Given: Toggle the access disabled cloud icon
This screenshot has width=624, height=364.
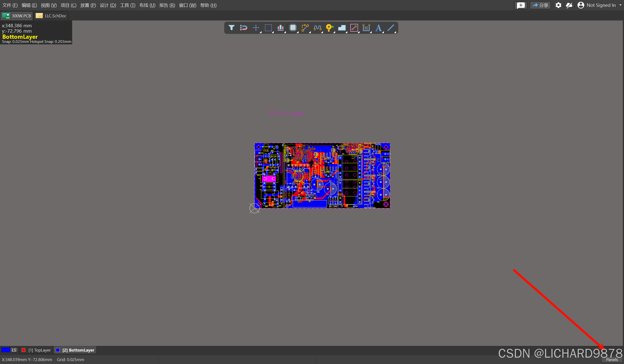Looking at the screenshot, I should tap(569, 5).
